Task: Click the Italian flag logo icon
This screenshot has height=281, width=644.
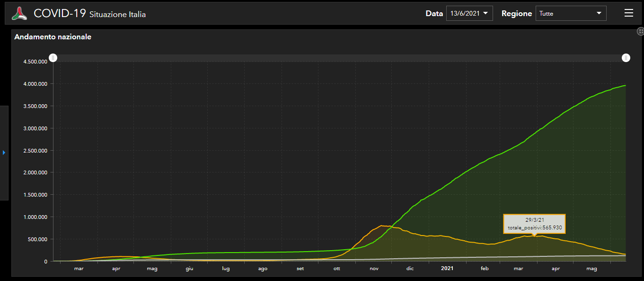Action: click(19, 13)
